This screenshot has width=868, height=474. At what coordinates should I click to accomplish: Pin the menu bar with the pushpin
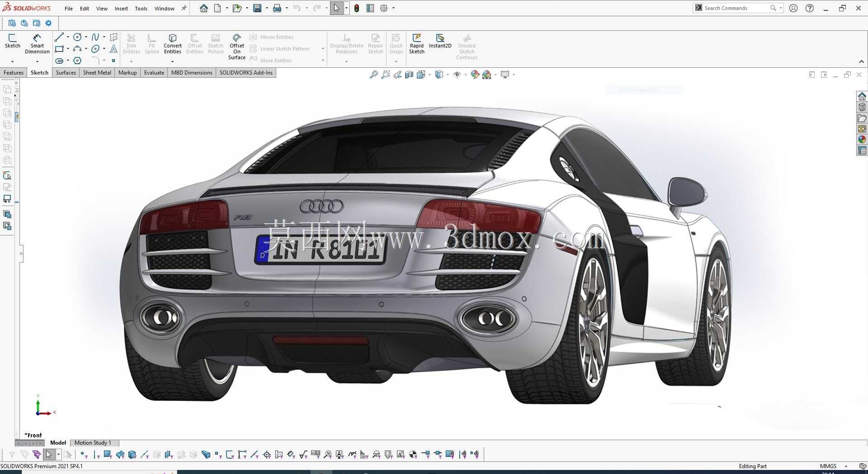pyautogui.click(x=184, y=8)
